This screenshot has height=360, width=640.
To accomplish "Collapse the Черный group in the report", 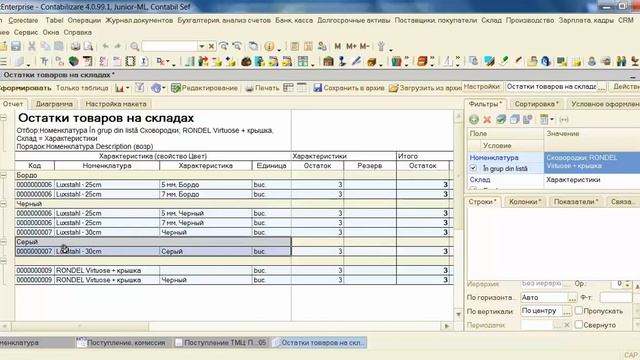I will click(x=3, y=204).
